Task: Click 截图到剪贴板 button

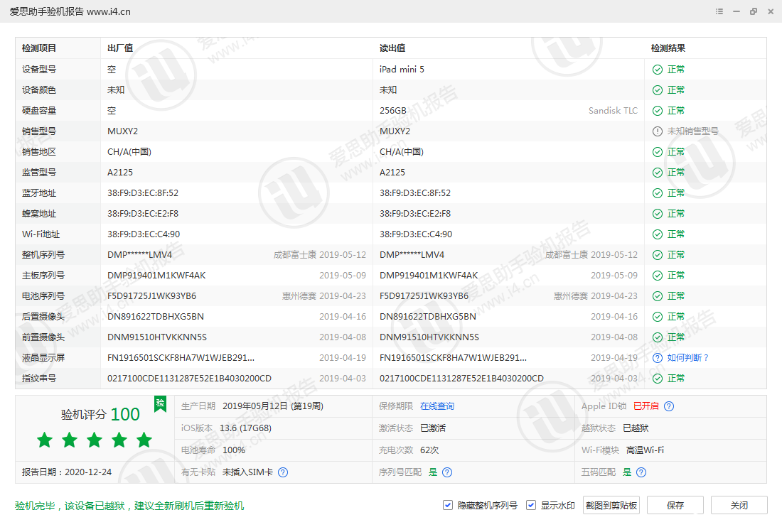Action: point(611,505)
